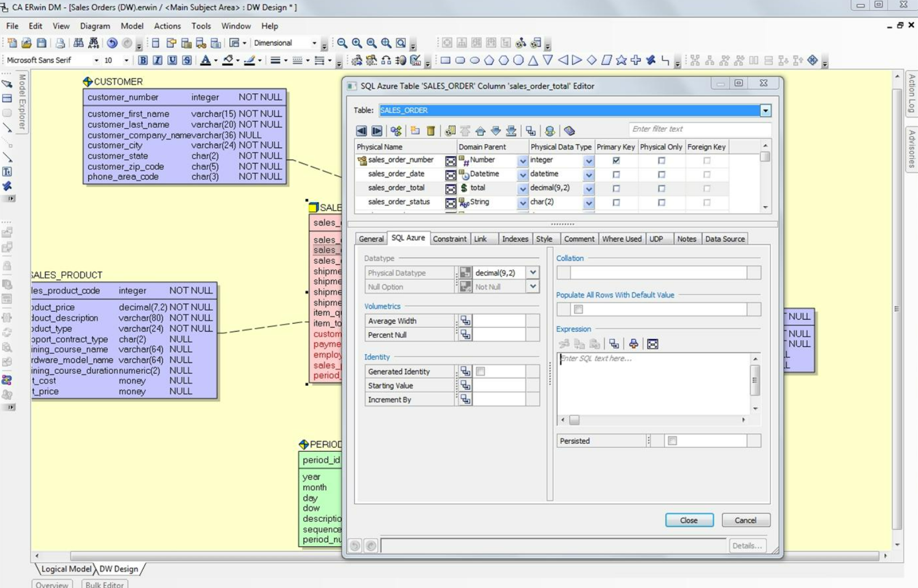The height and width of the screenshot is (588, 918).
Task: Toggle Strikethrough text formatting
Action: pyautogui.click(x=187, y=60)
